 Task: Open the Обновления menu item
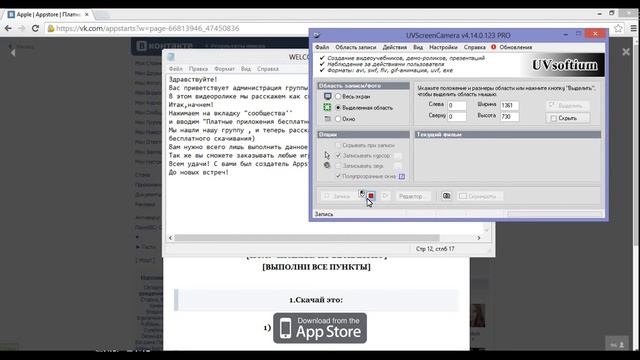tap(516, 47)
